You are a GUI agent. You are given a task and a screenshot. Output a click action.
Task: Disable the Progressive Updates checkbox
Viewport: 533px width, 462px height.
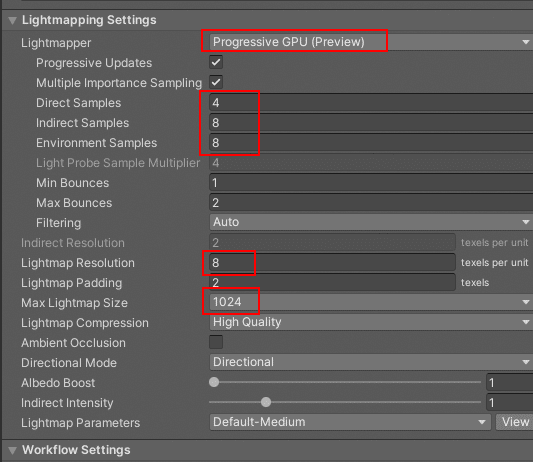click(216, 63)
